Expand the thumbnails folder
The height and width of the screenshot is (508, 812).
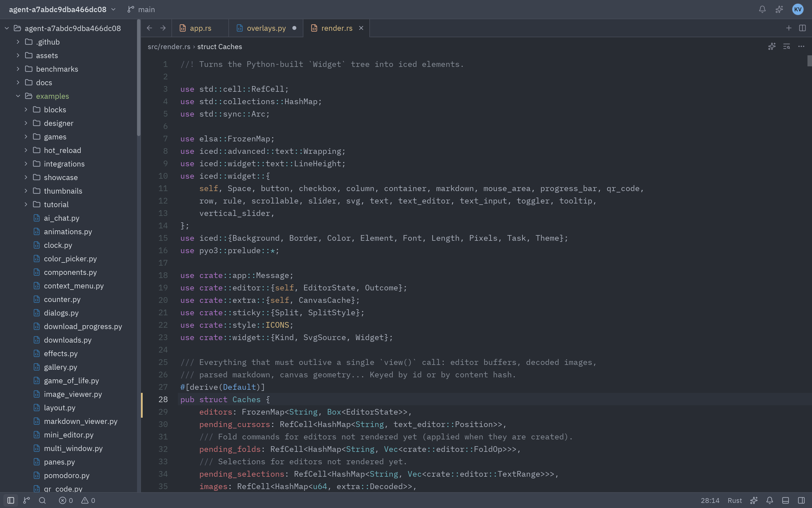pos(26,191)
